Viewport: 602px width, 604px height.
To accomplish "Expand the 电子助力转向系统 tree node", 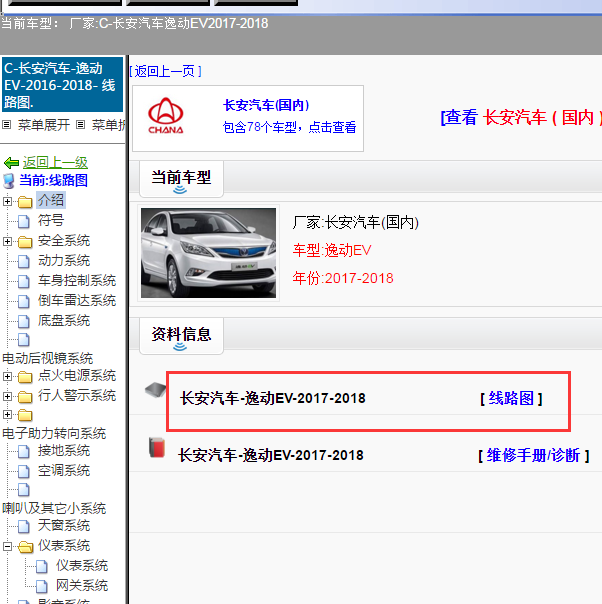I will pyautogui.click(x=7, y=414).
